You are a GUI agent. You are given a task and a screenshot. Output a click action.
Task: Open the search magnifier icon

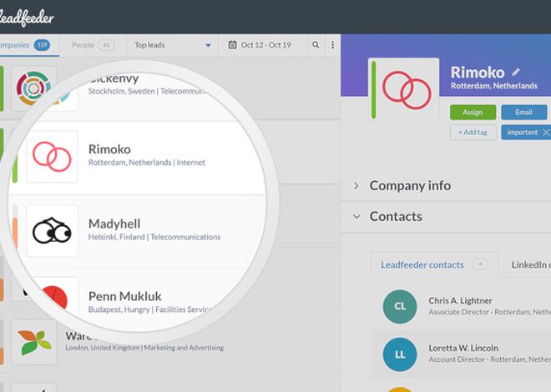point(316,45)
